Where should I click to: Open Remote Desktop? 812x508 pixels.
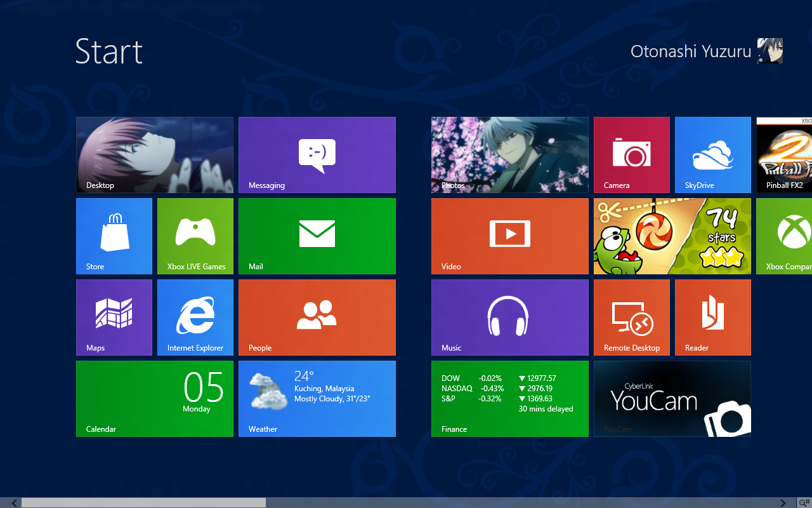(x=631, y=317)
